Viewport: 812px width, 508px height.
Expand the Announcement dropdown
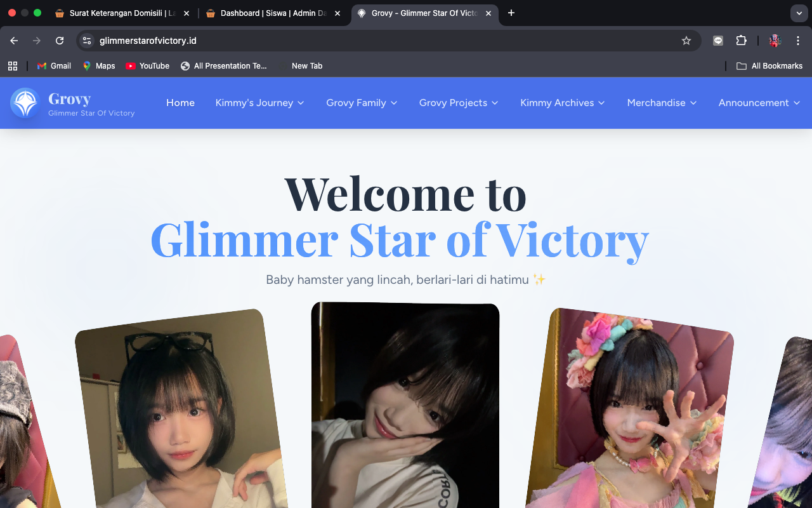pos(760,103)
